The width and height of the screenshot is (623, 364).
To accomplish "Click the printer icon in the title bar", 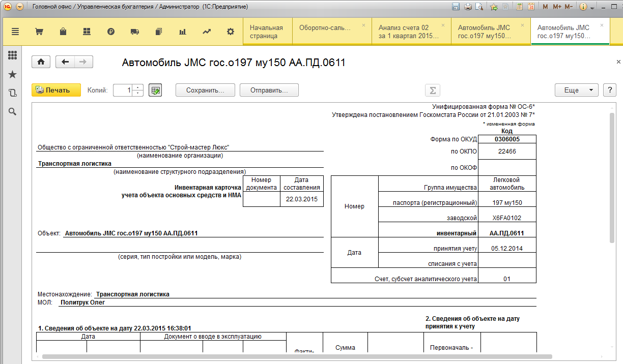I will click(468, 7).
